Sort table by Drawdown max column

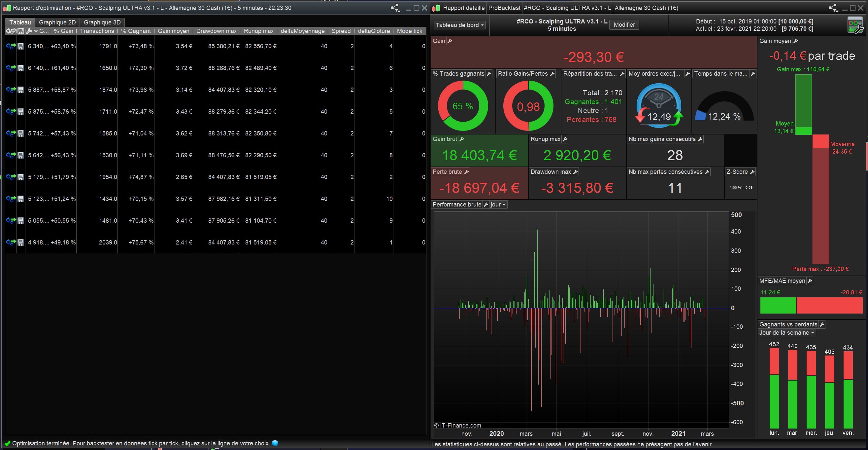[x=216, y=31]
